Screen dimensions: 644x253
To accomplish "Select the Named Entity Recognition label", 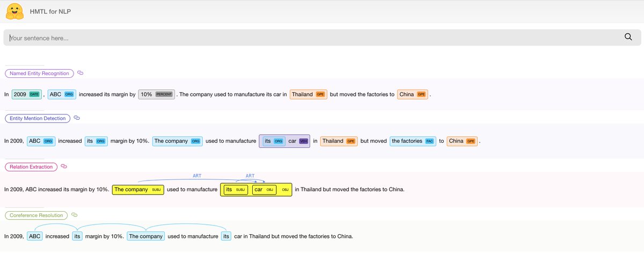I will (39, 73).
